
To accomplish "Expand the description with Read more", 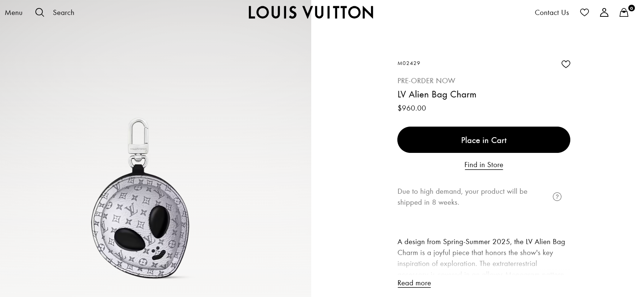I will (x=414, y=283).
